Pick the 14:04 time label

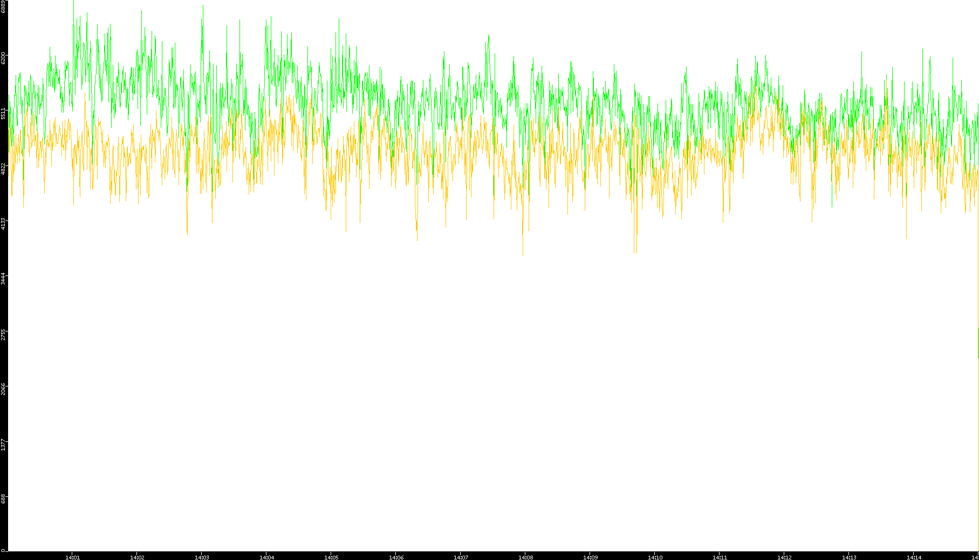coord(266,557)
